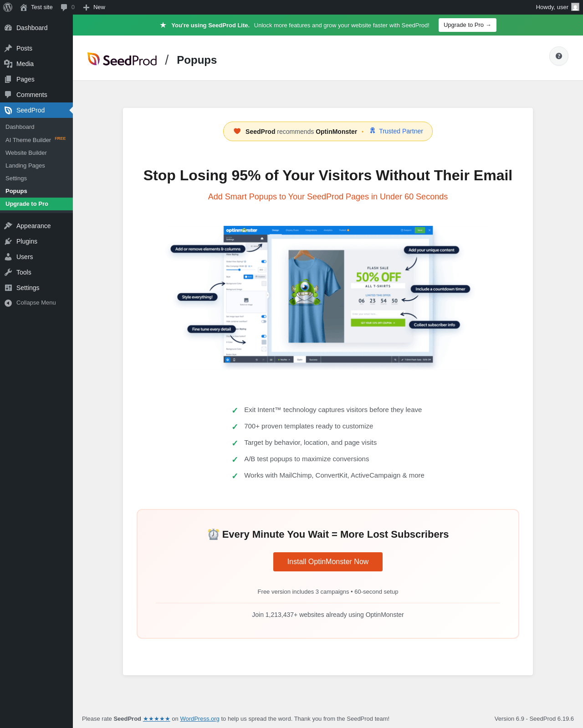This screenshot has width=583, height=728.
Task: Click New in the admin bar
Action: click(94, 7)
